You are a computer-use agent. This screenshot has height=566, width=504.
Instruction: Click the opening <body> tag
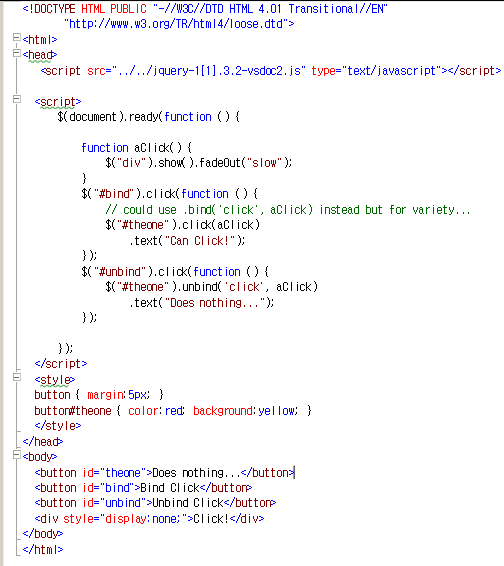[40, 457]
